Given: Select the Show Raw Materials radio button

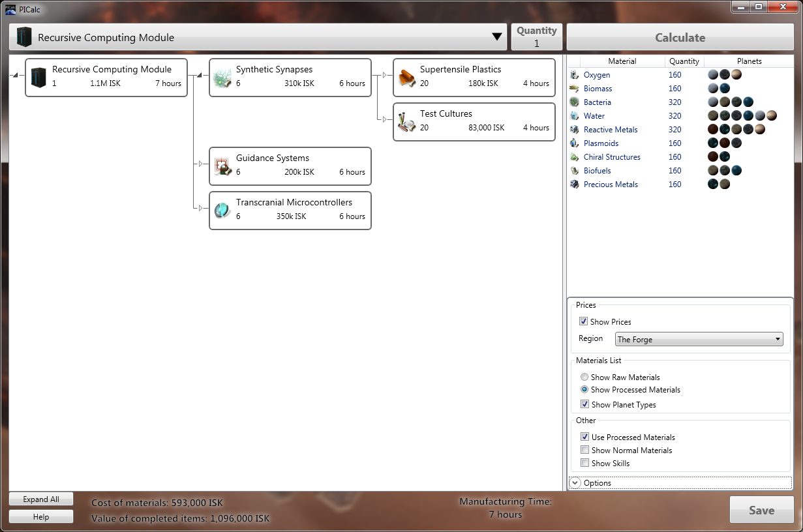Looking at the screenshot, I should pos(584,377).
